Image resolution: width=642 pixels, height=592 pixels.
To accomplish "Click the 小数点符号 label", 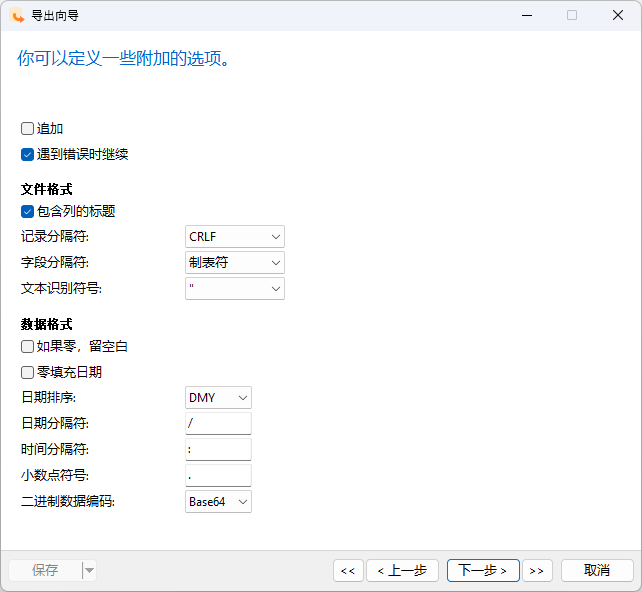I will [55, 475].
